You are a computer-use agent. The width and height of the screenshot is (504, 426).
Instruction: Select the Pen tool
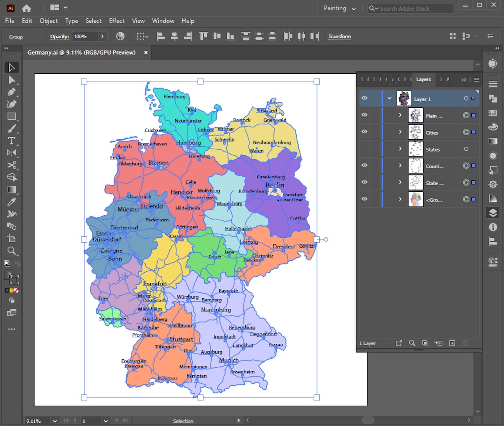[11, 92]
